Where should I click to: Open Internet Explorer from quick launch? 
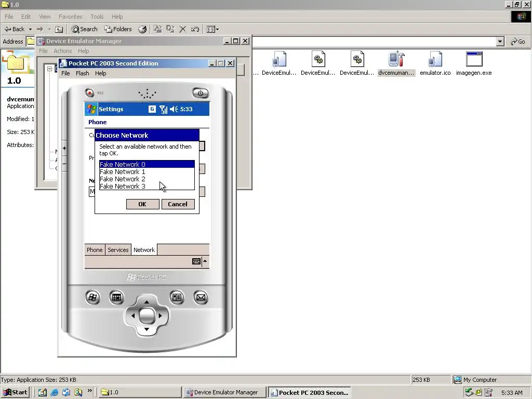click(x=54, y=392)
